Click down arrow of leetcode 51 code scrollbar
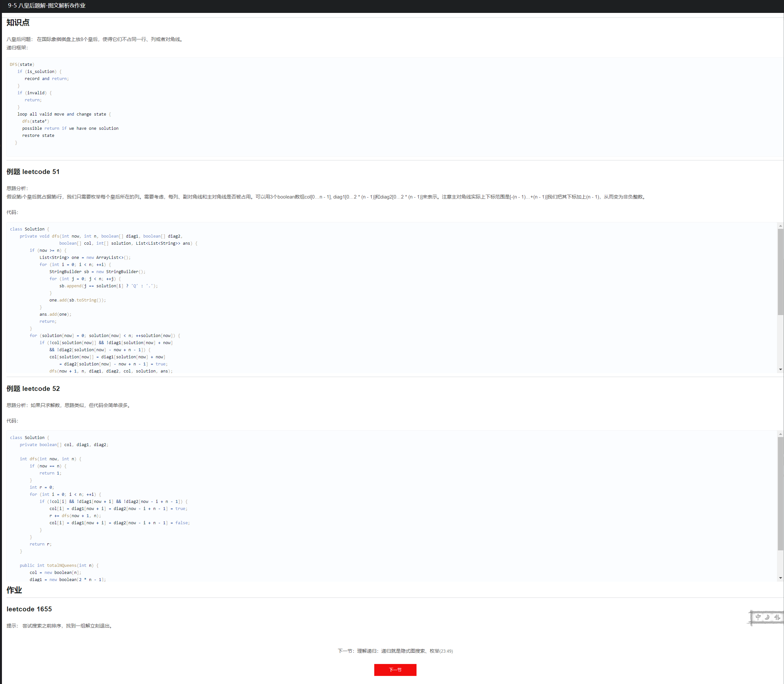784x684 pixels. [x=780, y=370]
